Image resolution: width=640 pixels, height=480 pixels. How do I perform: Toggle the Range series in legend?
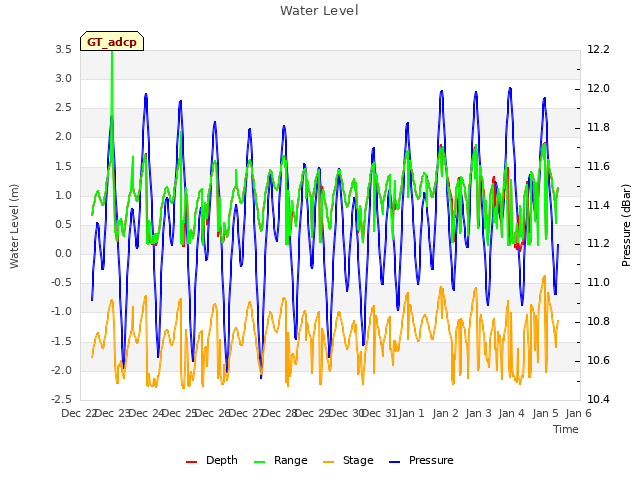[280, 460]
